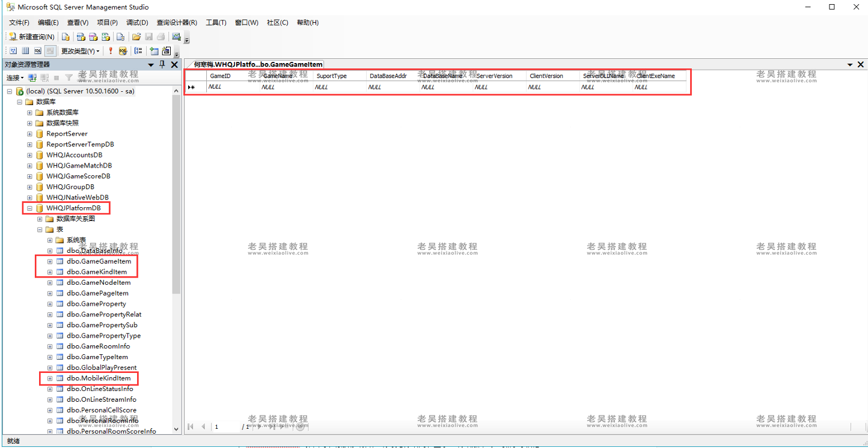Expand the dbo.GameKindItem table node
This screenshot has height=448, width=868.
50,272
